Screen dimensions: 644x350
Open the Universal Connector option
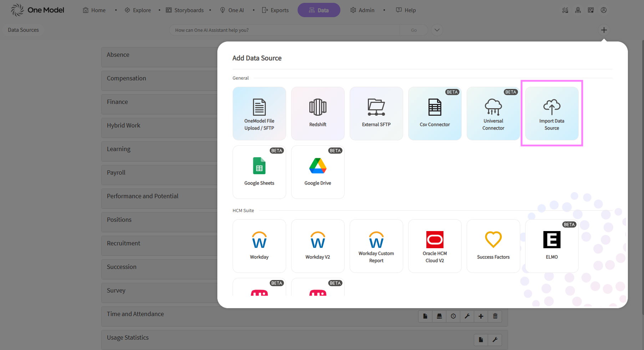click(x=493, y=114)
